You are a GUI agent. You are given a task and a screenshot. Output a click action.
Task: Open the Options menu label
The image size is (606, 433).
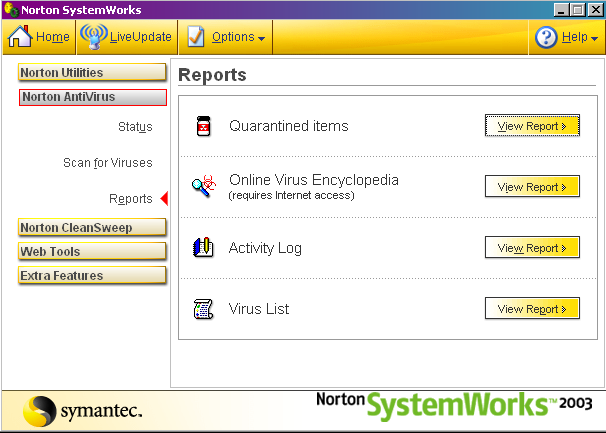coord(233,37)
